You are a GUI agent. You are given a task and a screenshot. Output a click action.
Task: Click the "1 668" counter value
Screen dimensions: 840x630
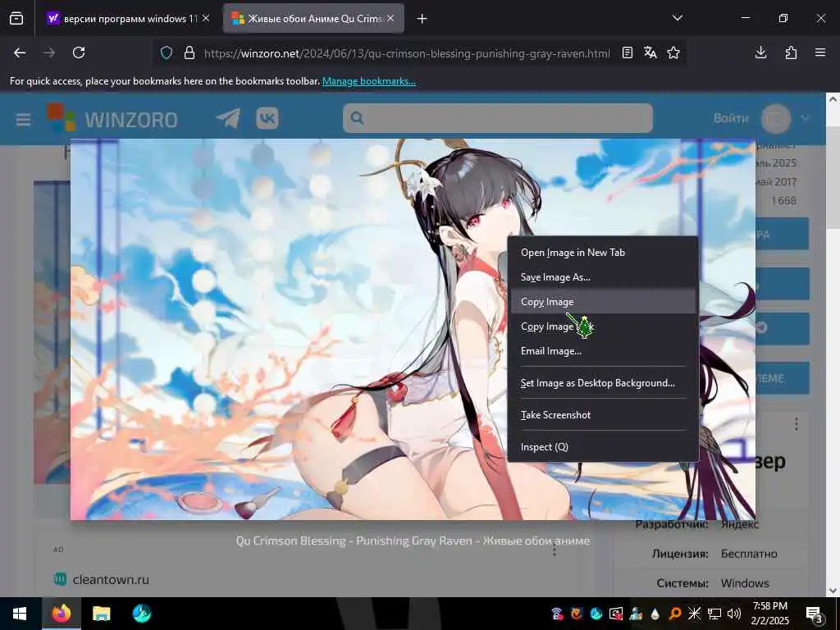pos(783,201)
